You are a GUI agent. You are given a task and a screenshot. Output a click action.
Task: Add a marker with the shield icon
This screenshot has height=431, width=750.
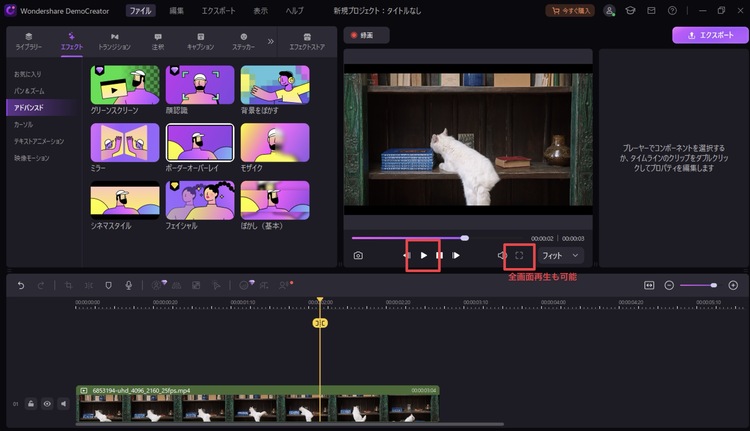pos(109,286)
